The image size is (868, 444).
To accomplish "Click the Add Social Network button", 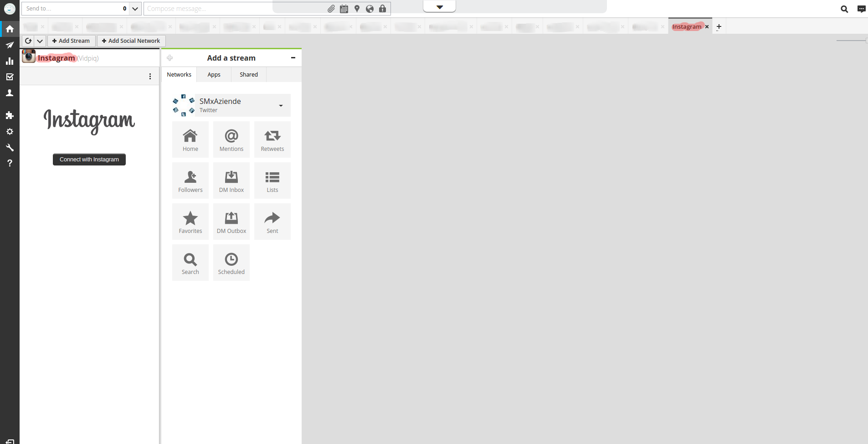I will tap(131, 41).
